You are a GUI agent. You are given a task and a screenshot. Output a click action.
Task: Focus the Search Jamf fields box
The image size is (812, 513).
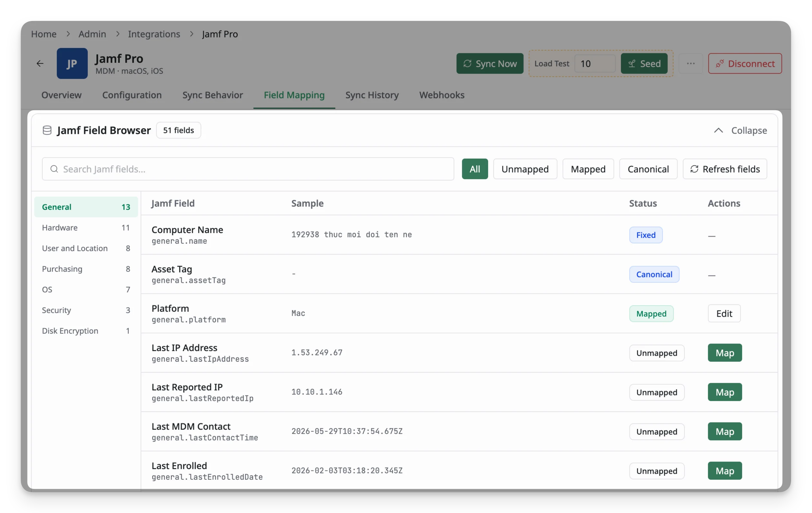point(248,169)
